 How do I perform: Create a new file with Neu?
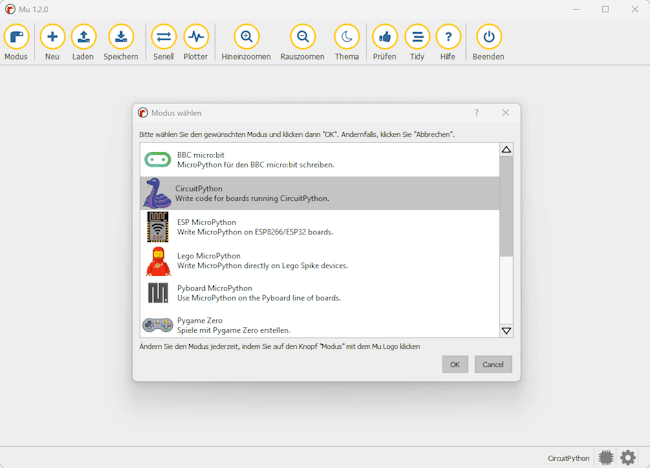tap(52, 38)
